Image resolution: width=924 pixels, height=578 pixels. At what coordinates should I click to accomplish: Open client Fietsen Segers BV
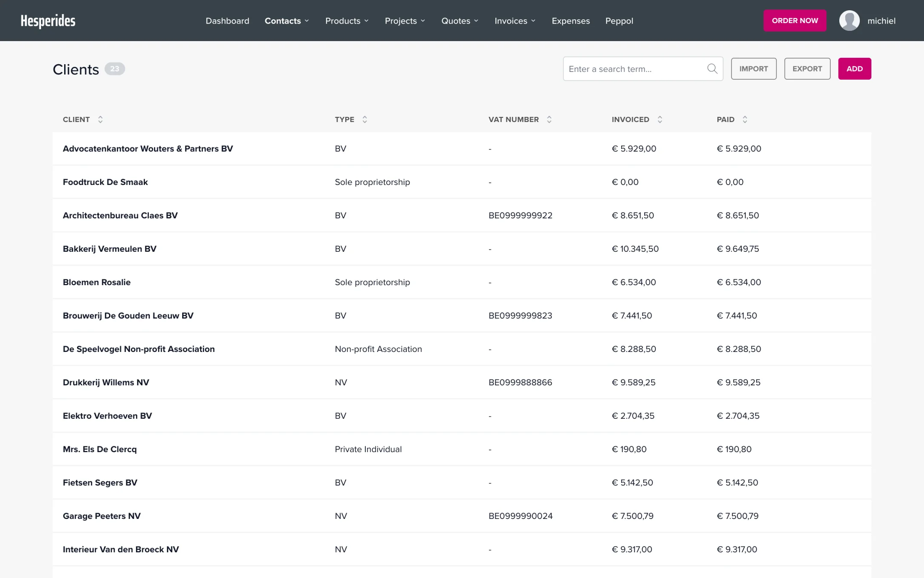click(x=100, y=483)
